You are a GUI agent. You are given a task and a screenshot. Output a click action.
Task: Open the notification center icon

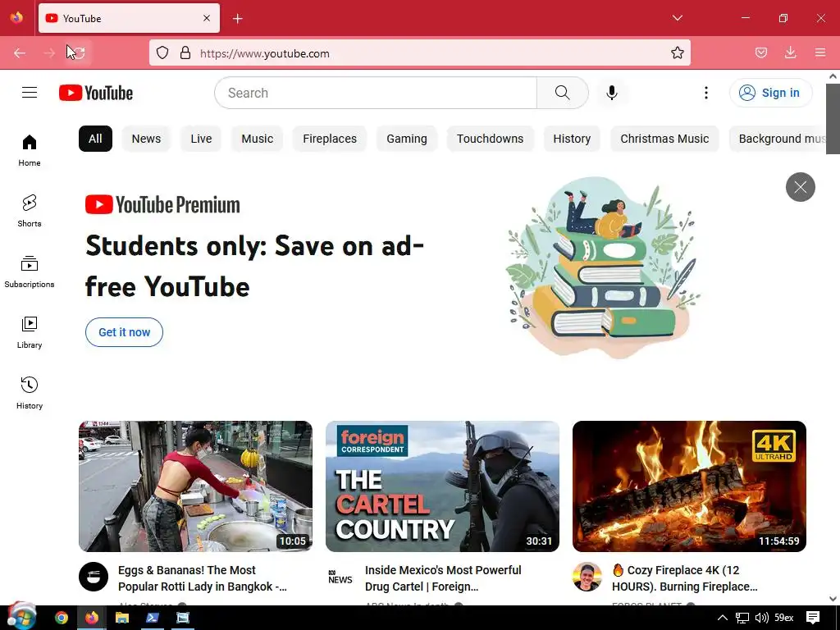(x=813, y=618)
